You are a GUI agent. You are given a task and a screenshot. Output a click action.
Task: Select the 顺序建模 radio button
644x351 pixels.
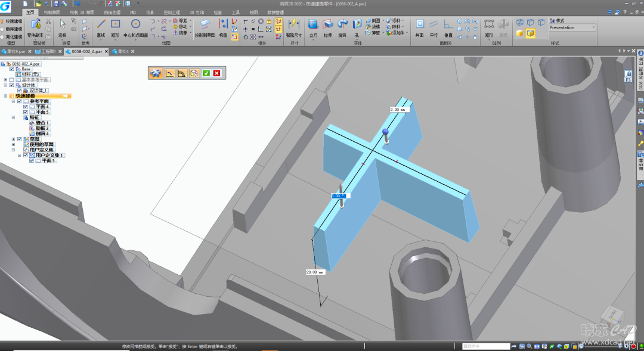point(2,29)
